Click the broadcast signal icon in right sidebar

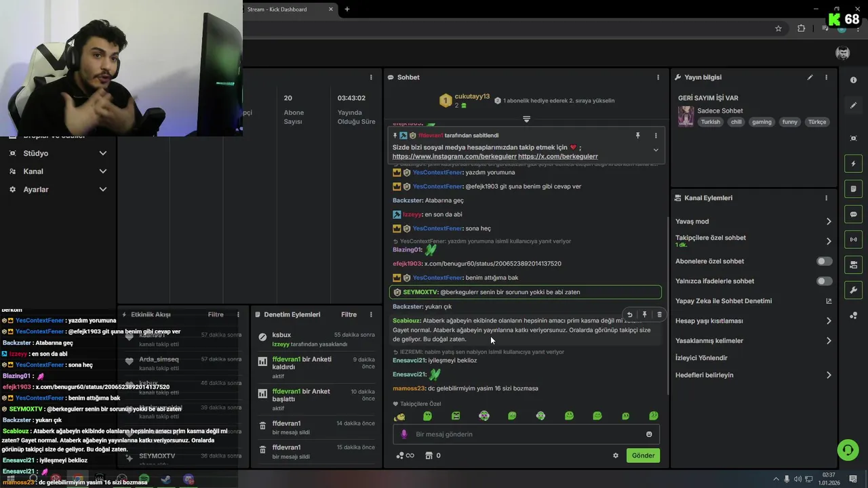click(853, 239)
